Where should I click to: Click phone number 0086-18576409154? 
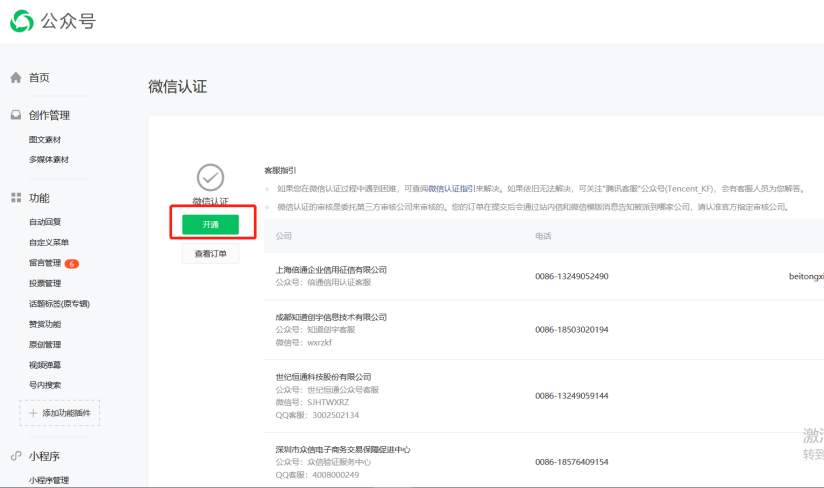pos(572,462)
